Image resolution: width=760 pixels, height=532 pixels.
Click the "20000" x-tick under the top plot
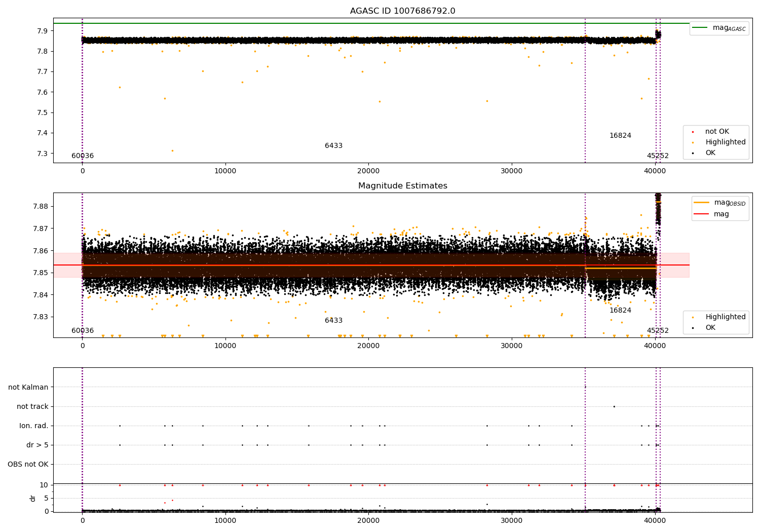(368, 171)
